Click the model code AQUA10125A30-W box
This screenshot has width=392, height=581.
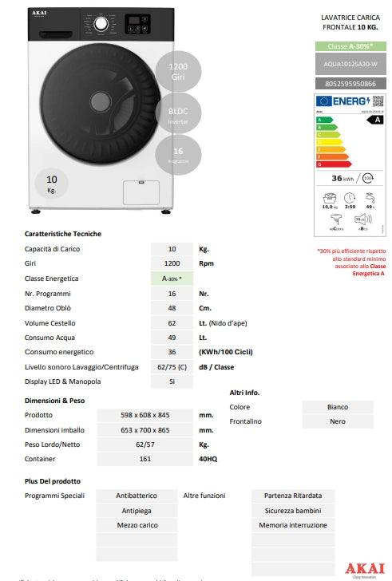pos(350,64)
